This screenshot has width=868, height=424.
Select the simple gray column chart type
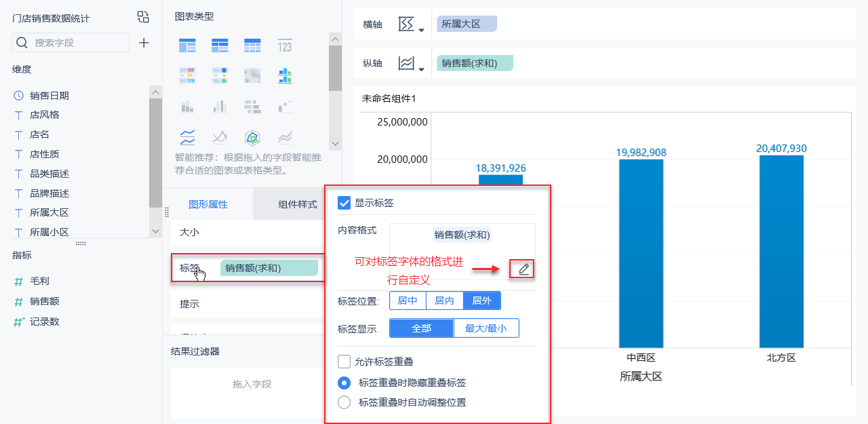220,107
